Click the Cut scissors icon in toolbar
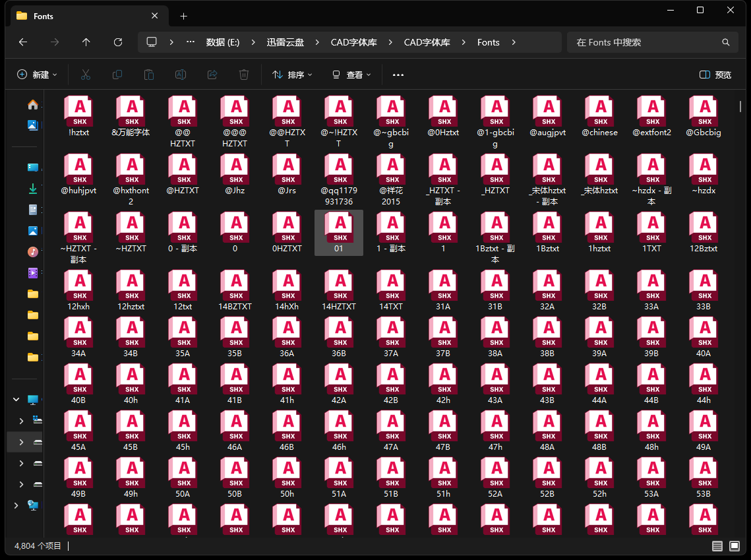Screen dimensions: 751x560 (x=85, y=75)
